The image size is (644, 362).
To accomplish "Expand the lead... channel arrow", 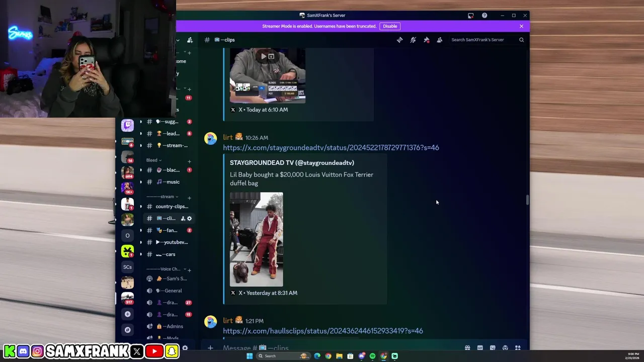I will tap(141, 134).
